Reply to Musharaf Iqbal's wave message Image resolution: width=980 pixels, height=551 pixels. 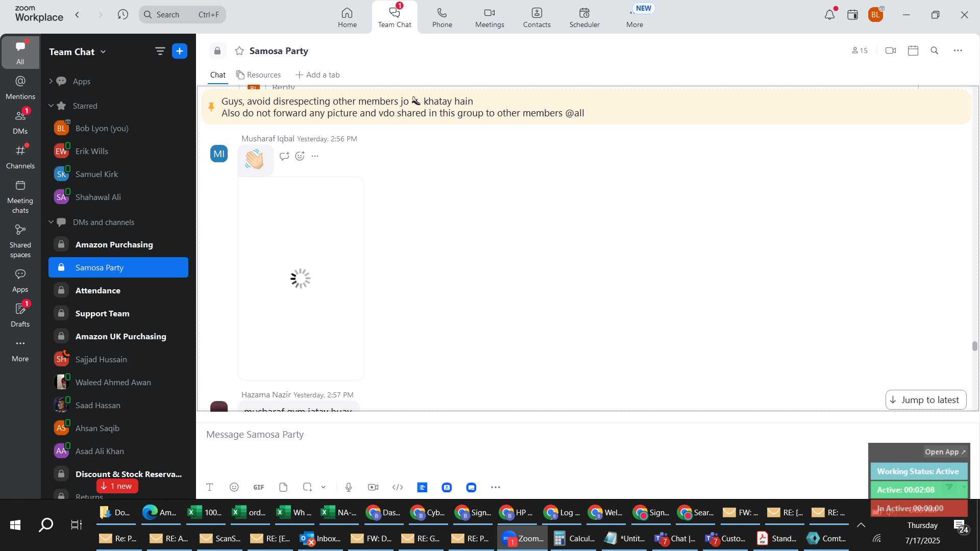[x=284, y=156]
